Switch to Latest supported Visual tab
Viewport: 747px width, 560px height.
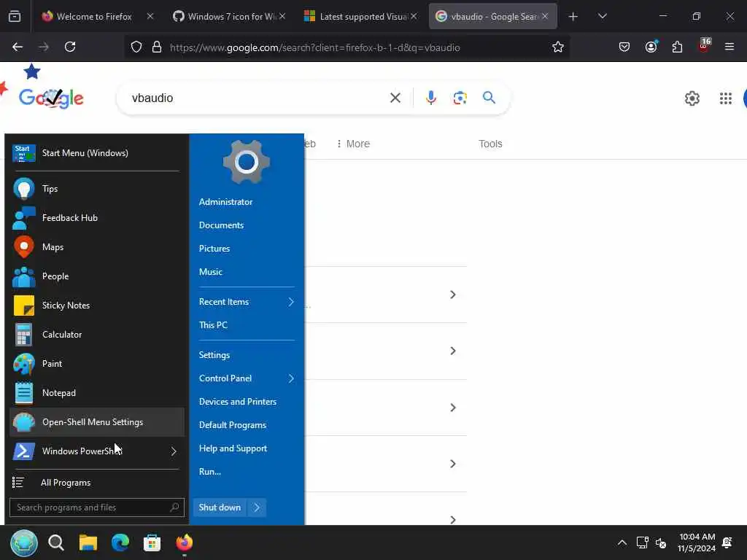(x=360, y=16)
